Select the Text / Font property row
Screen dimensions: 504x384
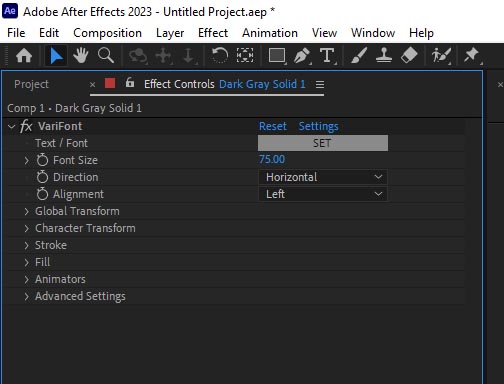[x=61, y=143]
